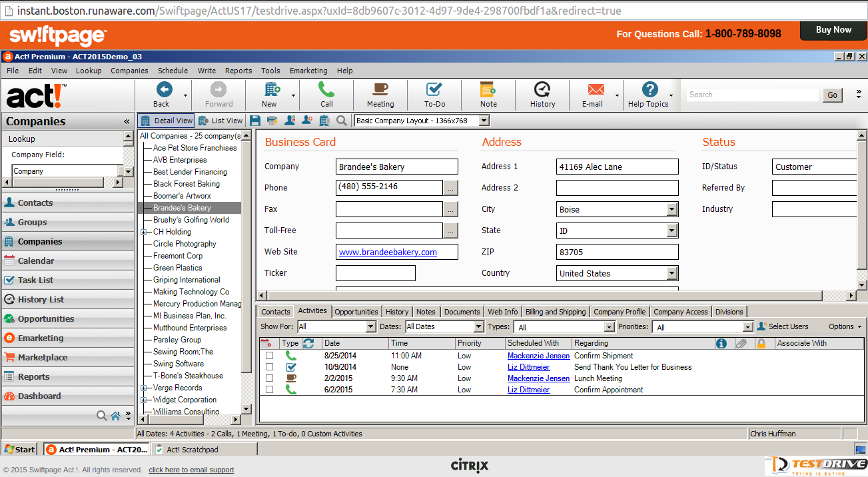Image resolution: width=868 pixels, height=477 pixels.
Task: Click the recurring arrows column header icon
Action: coord(308,343)
